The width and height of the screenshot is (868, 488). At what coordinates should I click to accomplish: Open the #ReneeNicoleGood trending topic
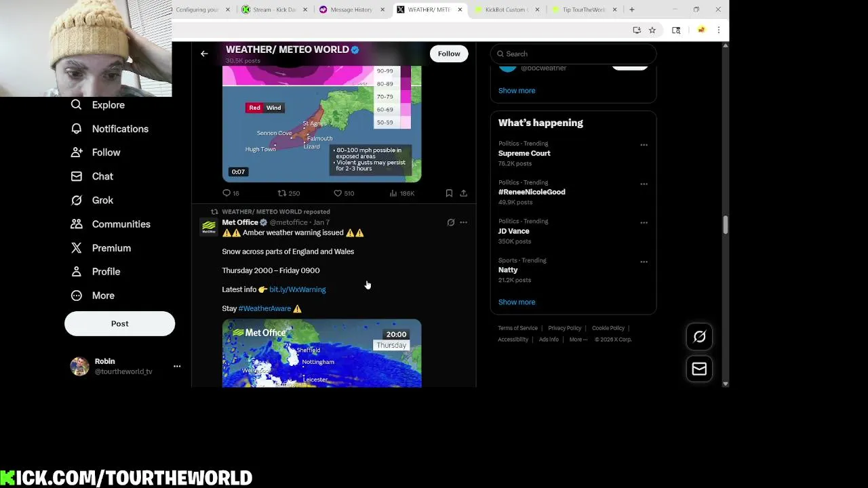coord(532,192)
